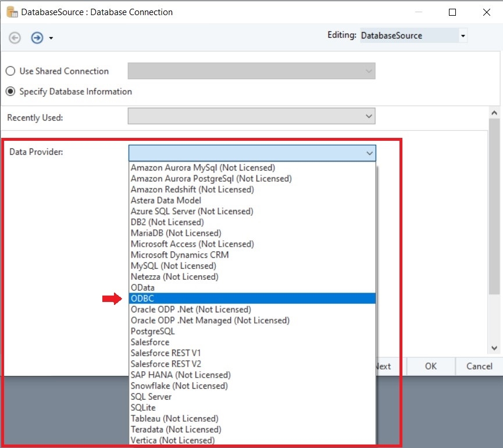The image size is (503, 448).
Task: Select SQL Server data provider
Action: coord(151,397)
